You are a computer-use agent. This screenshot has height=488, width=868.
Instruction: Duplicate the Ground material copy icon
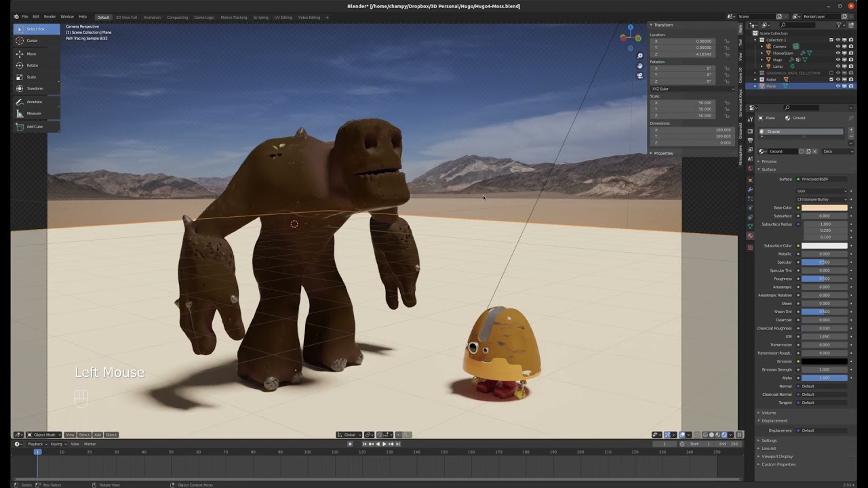(x=808, y=151)
